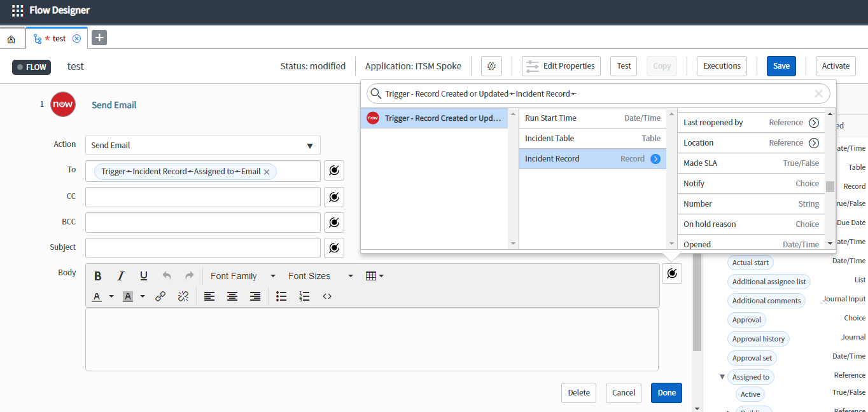The height and width of the screenshot is (412, 868).
Task: Select Notify field in picker
Action: click(751, 184)
